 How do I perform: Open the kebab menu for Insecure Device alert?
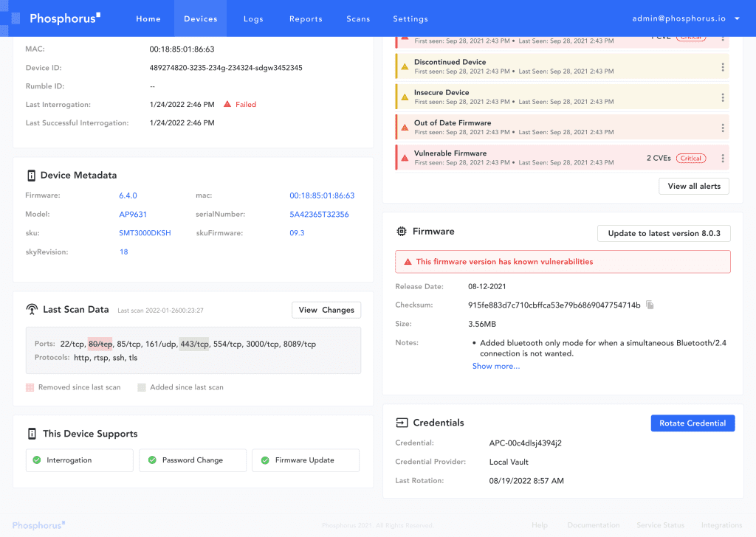pyautogui.click(x=722, y=97)
